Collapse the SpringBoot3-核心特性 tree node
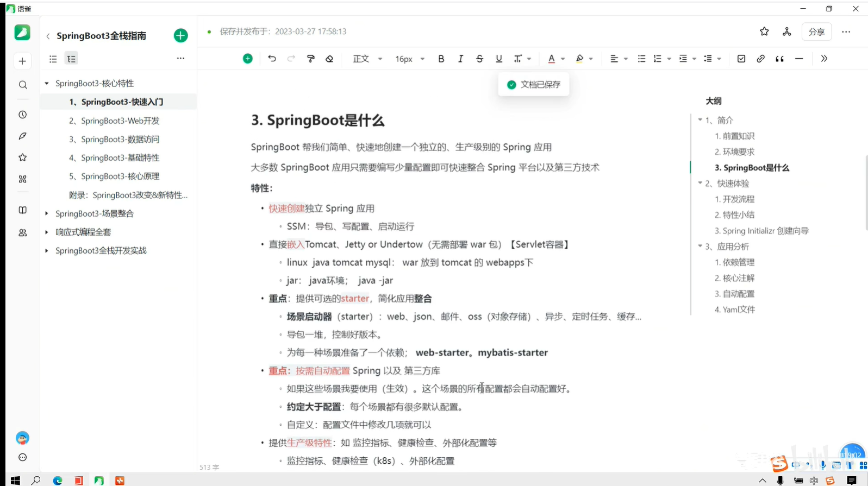Screen dimensions: 868x486 pos(47,84)
